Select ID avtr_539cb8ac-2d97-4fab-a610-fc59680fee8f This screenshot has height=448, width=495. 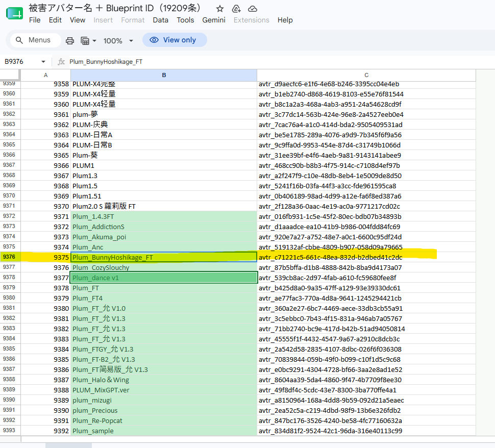366,278
